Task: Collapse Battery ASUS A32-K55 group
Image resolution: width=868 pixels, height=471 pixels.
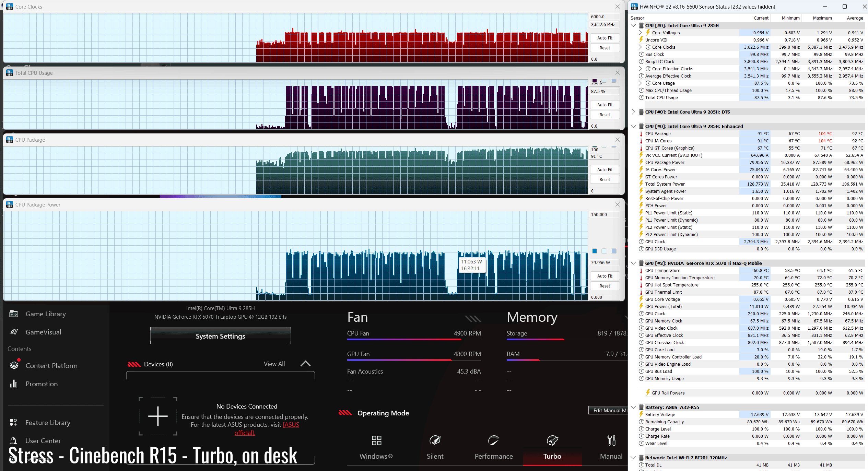Action: point(633,407)
